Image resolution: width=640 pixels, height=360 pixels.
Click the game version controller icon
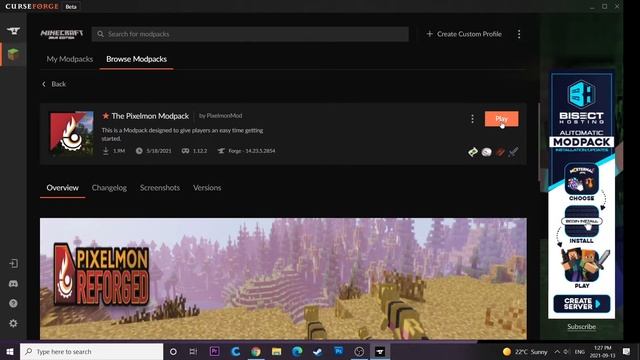pos(185,151)
